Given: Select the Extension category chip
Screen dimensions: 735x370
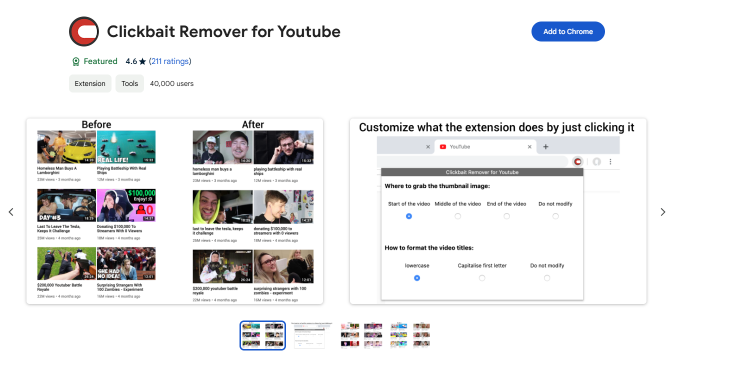Looking at the screenshot, I should (90, 83).
